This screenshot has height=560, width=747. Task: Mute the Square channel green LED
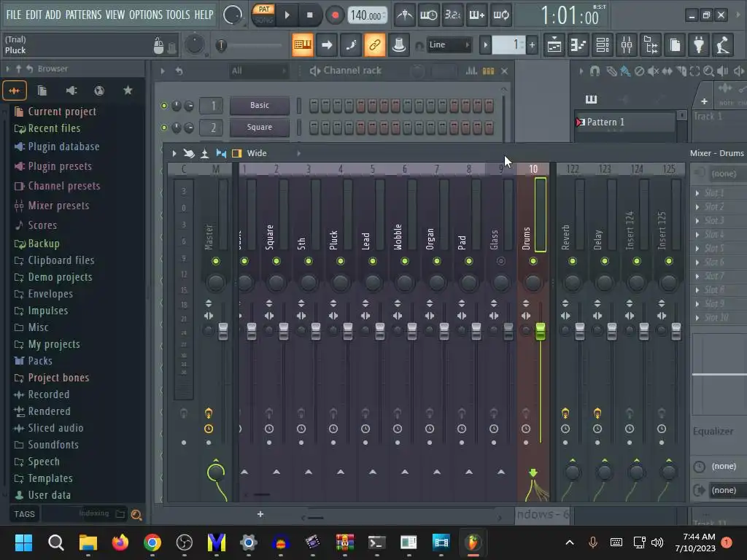(x=164, y=128)
